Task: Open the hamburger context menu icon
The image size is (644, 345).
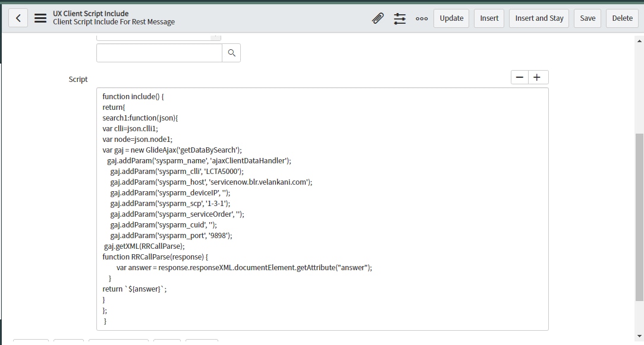Action: coord(40,18)
